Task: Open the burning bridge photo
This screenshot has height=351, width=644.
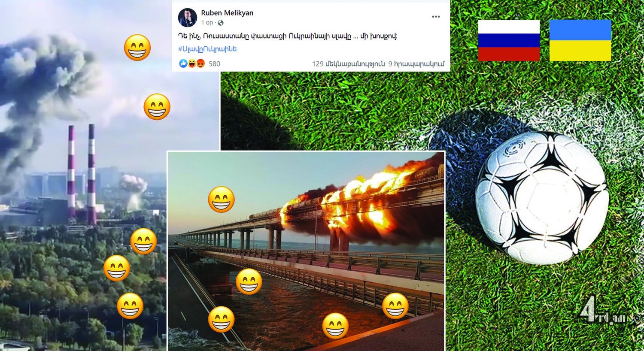Action: pos(306,251)
